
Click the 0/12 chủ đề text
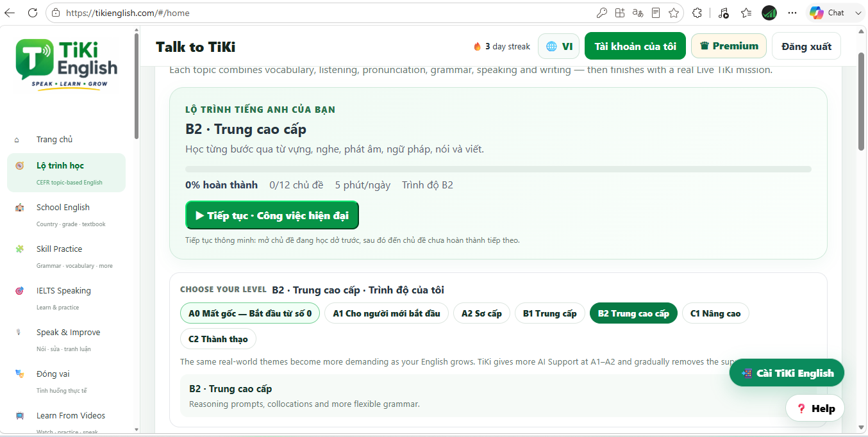tap(296, 185)
